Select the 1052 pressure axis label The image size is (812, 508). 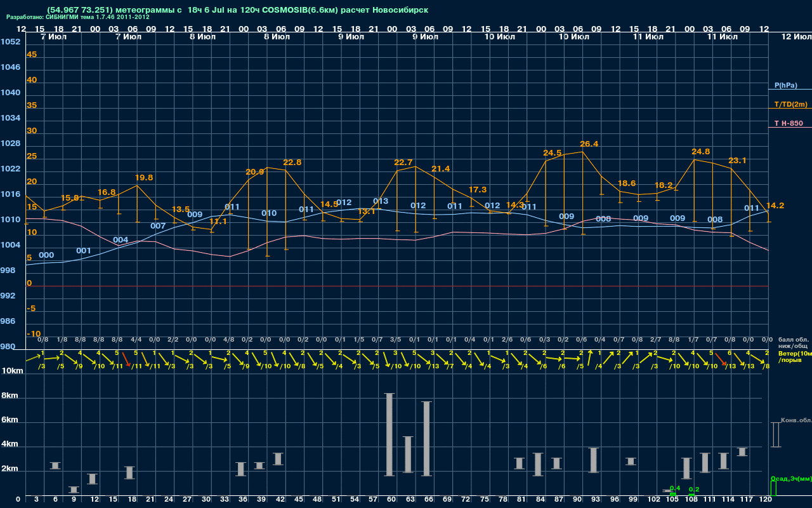pos(10,42)
